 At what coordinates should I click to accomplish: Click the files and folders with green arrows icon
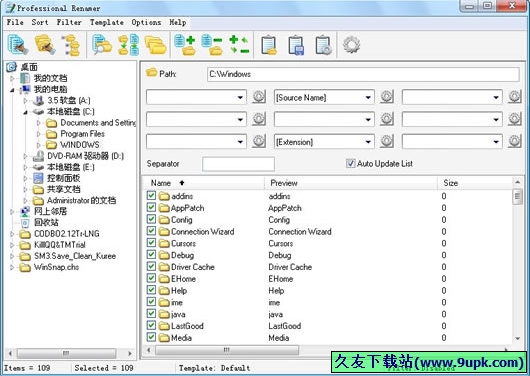(x=128, y=45)
